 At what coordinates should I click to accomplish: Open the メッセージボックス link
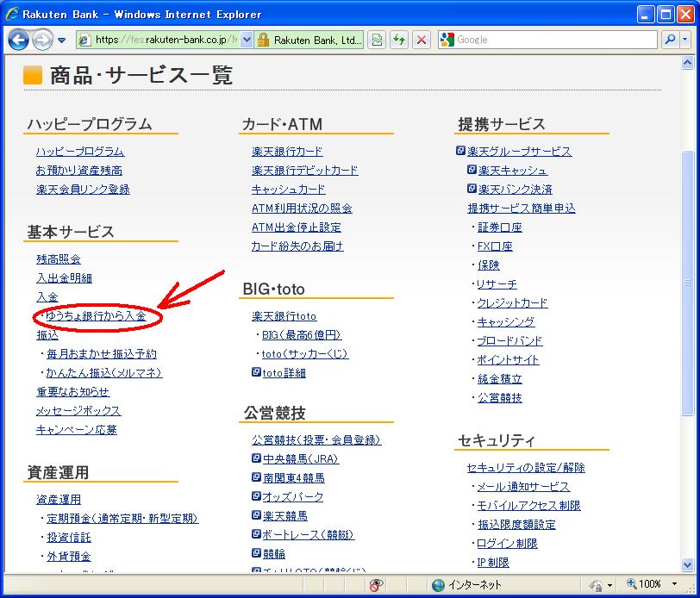click(x=78, y=410)
